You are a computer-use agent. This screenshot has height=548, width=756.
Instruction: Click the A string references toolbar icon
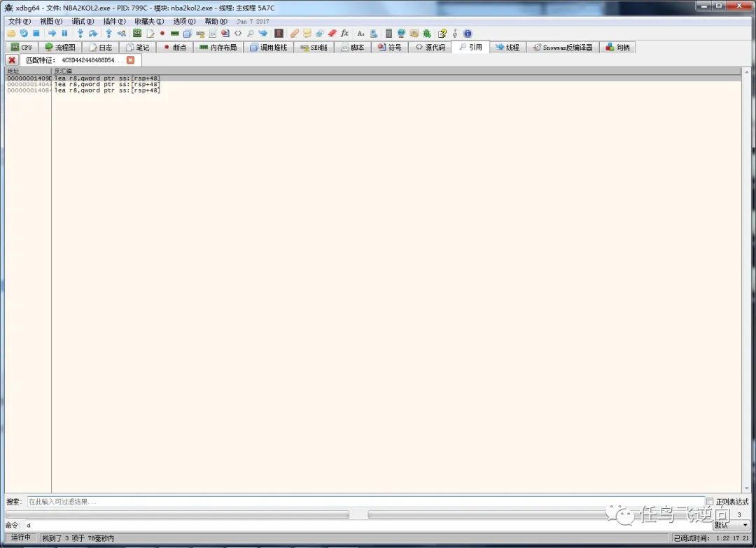point(360,34)
